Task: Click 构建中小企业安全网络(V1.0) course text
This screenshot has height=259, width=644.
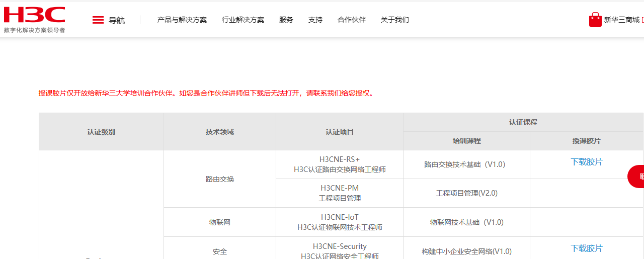Action: click(x=467, y=251)
